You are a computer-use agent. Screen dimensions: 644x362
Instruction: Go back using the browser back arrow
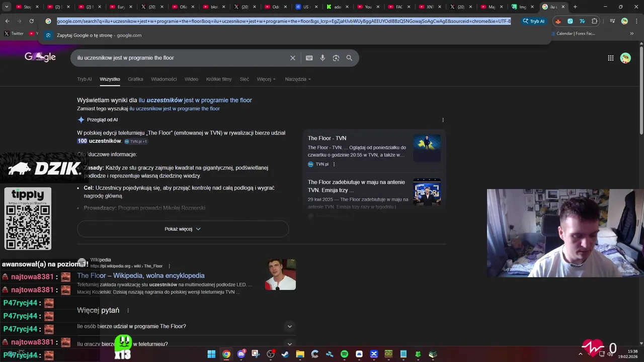pyautogui.click(x=7, y=21)
